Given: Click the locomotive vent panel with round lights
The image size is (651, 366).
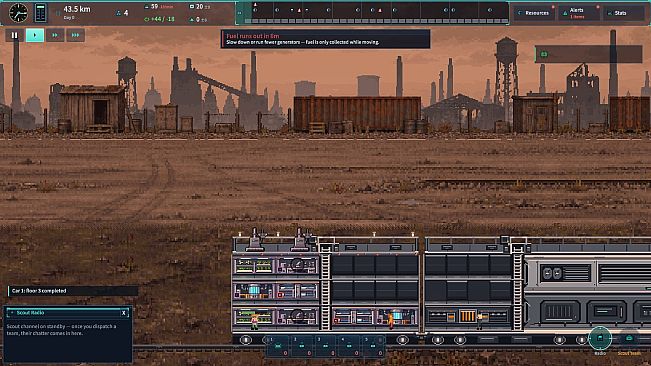Looking at the screenshot, I should [565, 273].
